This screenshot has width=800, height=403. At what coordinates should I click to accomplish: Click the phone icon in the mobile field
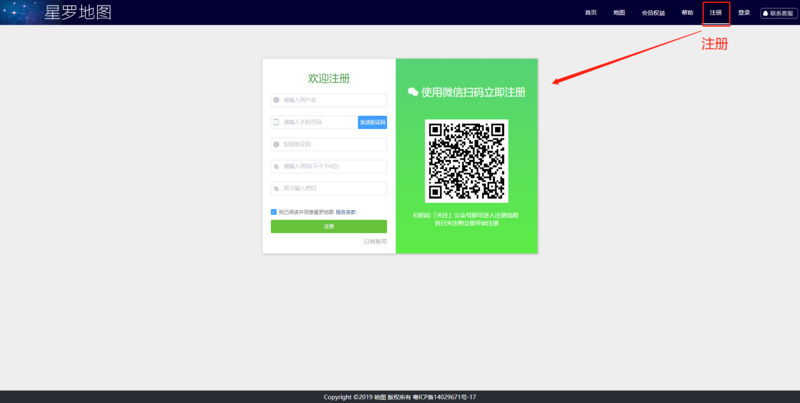point(276,122)
